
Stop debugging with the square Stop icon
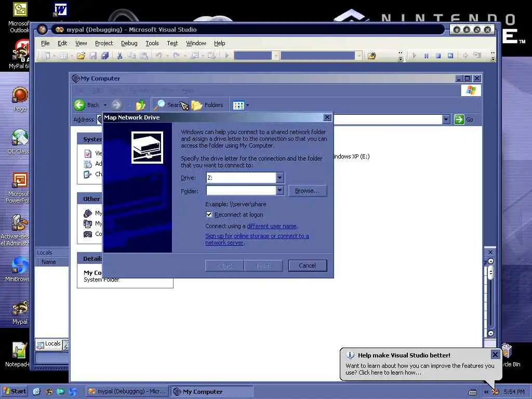click(x=438, y=56)
